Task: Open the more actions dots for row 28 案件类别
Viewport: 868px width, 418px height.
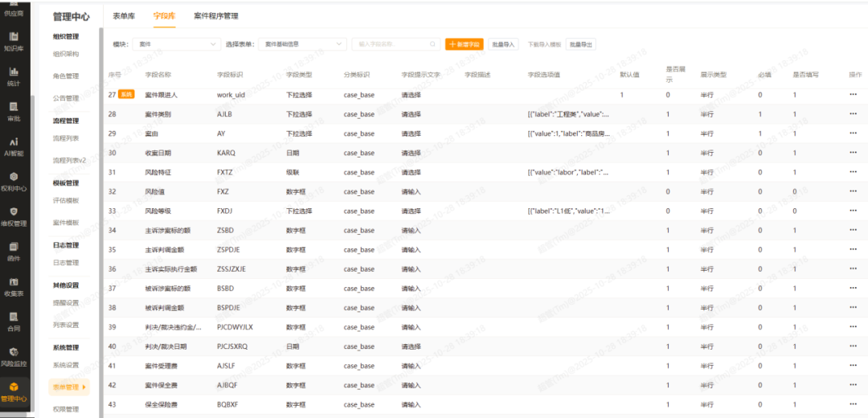Action: tap(853, 114)
